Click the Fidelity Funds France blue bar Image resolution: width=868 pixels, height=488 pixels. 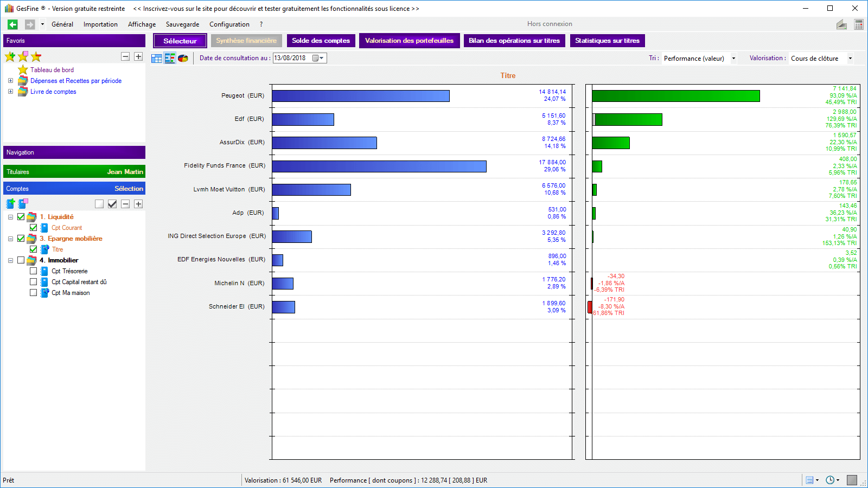(x=379, y=166)
